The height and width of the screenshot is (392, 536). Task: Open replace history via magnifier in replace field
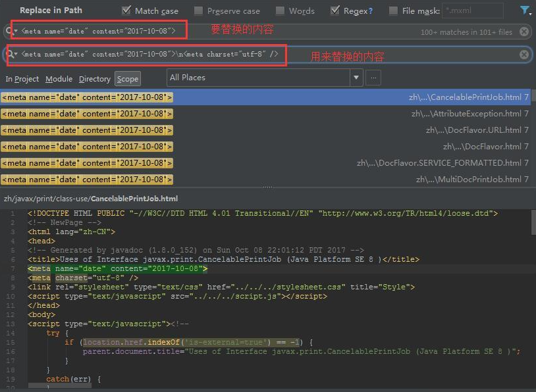pos(11,54)
